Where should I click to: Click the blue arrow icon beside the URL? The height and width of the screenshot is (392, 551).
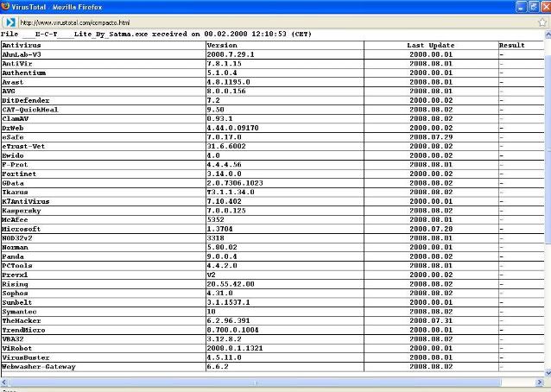[10, 22]
